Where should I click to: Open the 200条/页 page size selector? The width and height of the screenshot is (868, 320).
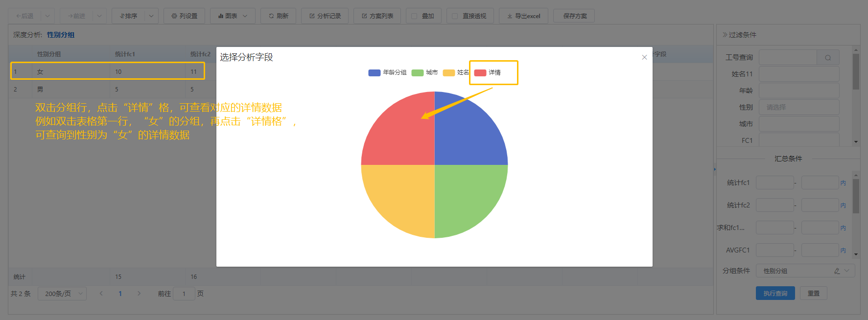[x=62, y=294]
